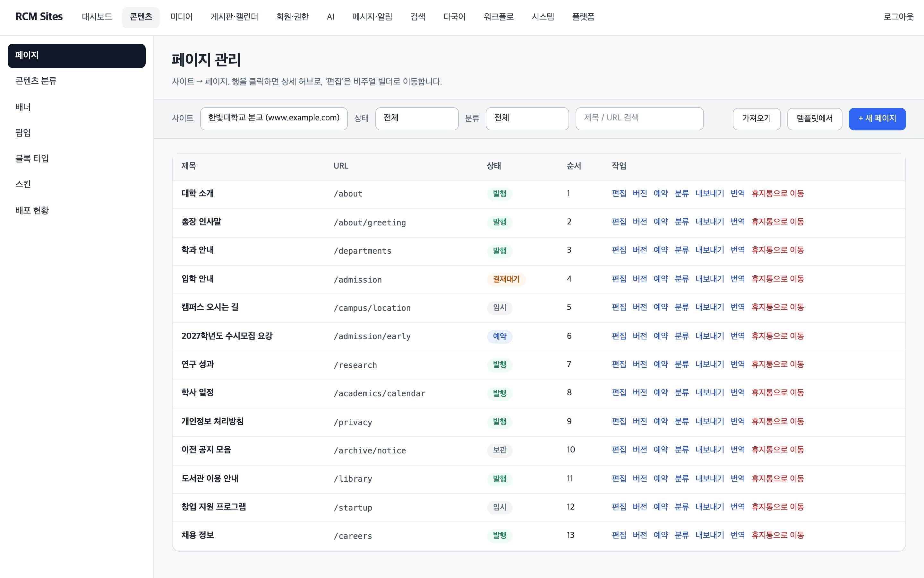Open the 워크플로 top menu
This screenshot has height=578, width=924.
click(498, 17)
